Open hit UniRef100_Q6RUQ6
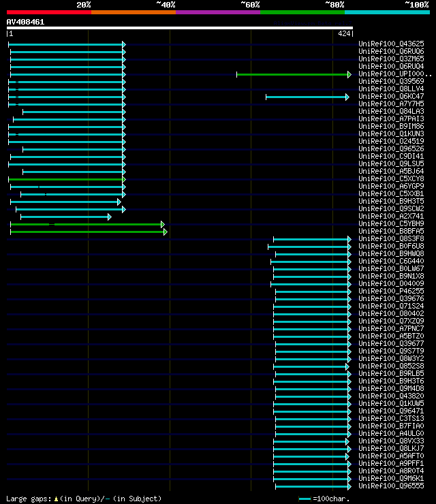436x504 pixels. [391, 51]
